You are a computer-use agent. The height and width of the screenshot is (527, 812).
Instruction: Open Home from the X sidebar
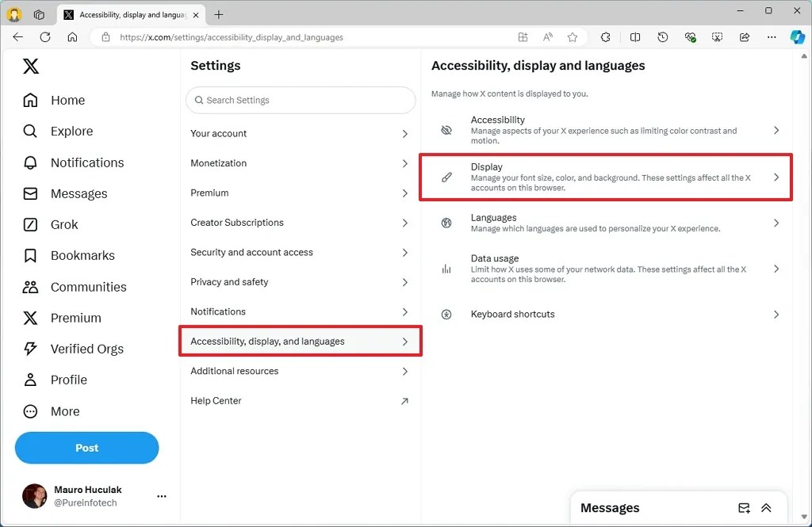point(67,100)
